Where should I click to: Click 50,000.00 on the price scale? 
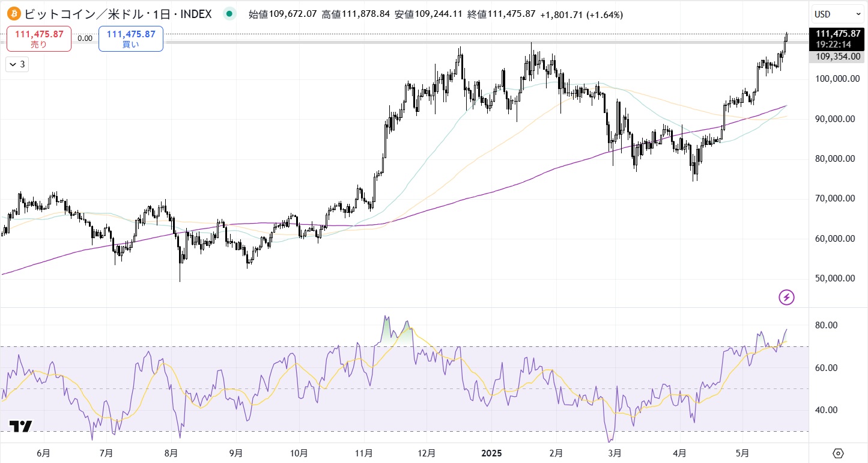834,278
